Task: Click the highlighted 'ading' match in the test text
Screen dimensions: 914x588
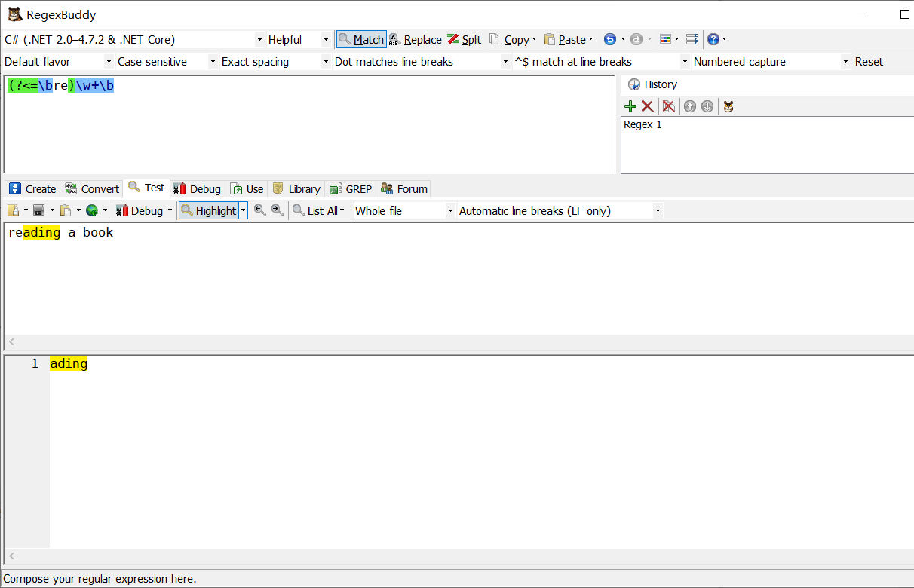Action: point(41,232)
